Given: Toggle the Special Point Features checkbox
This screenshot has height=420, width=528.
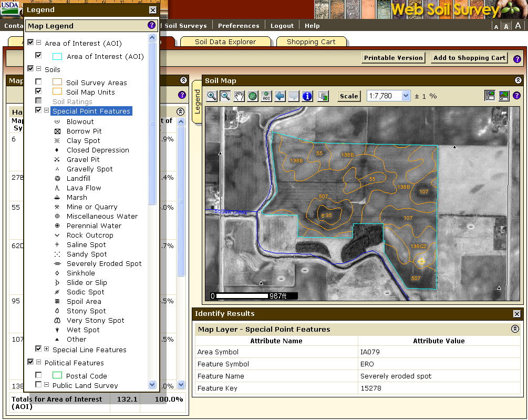Looking at the screenshot, I should coord(38,110).
